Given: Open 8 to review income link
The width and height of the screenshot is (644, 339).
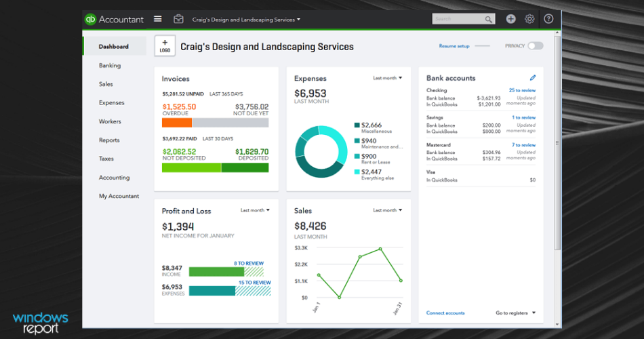Looking at the screenshot, I should tap(249, 263).
